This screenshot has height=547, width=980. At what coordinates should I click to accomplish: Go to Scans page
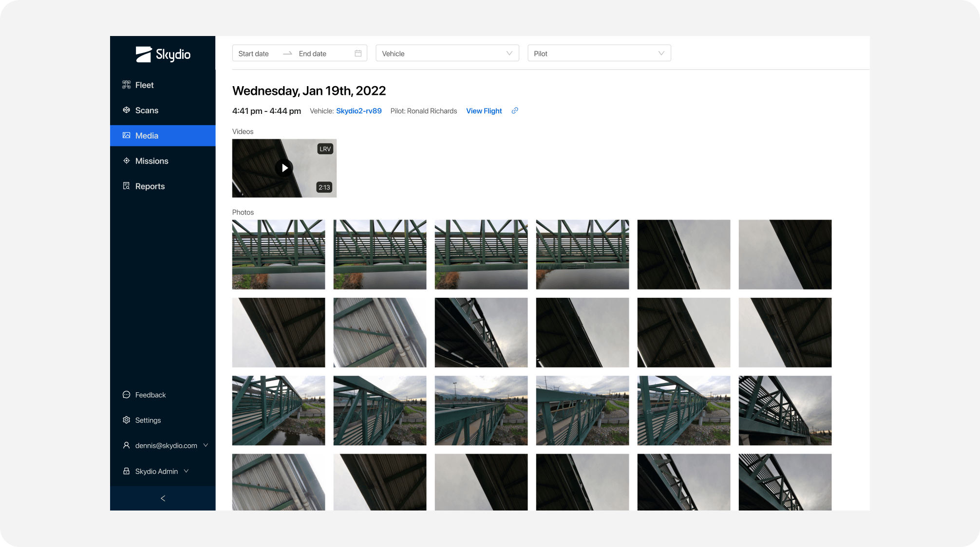click(163, 110)
